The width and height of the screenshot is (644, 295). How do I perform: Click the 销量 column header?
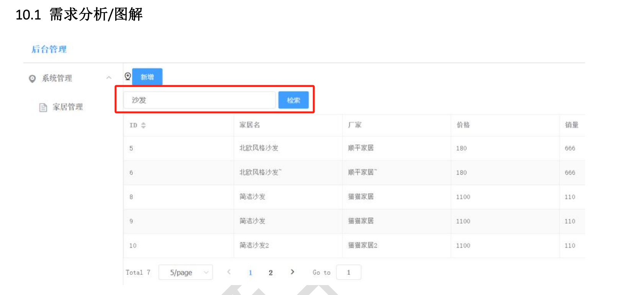572,125
